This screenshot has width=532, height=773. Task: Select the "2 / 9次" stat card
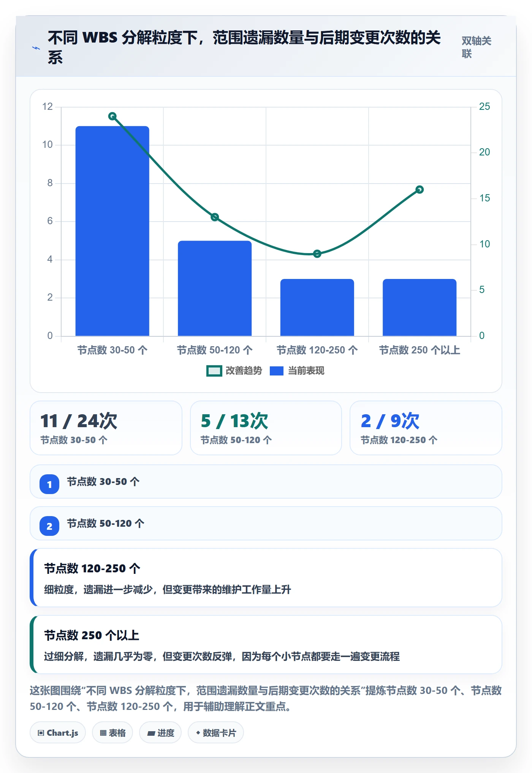pyautogui.click(x=426, y=428)
